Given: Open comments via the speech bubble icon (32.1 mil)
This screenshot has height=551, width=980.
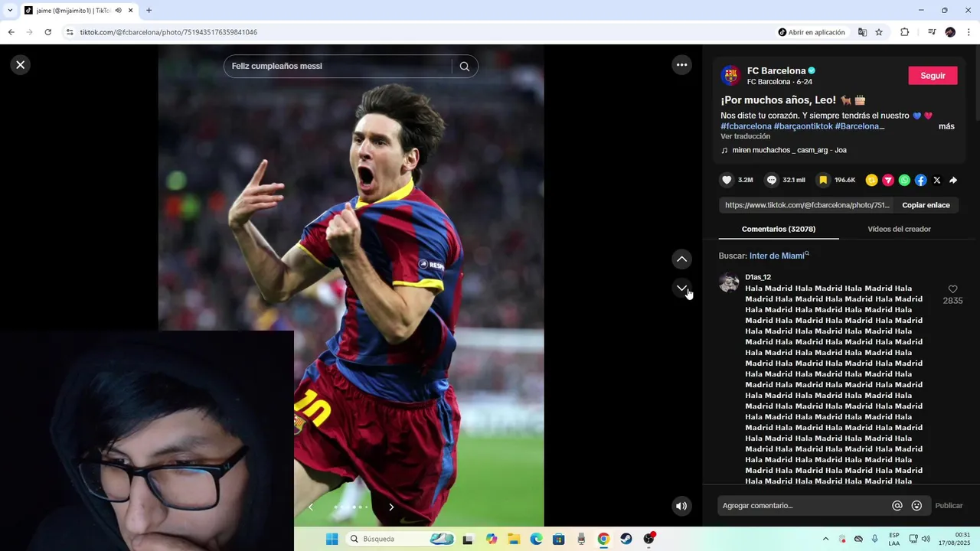Looking at the screenshot, I should click(772, 180).
